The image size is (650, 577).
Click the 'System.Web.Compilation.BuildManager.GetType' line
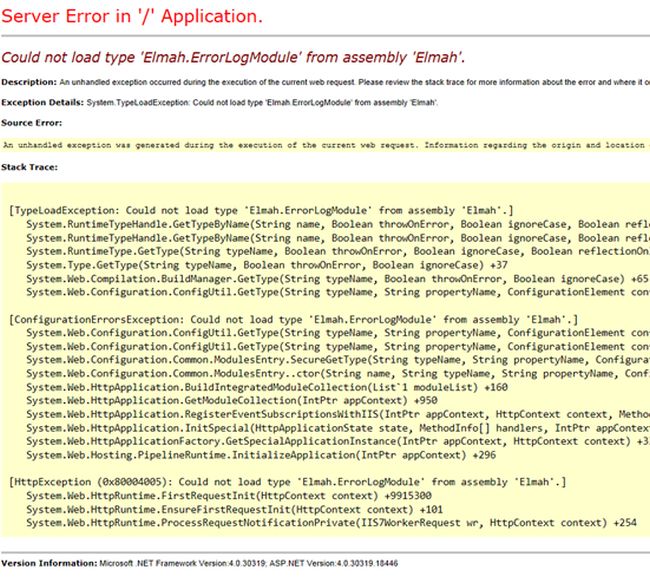[337, 279]
